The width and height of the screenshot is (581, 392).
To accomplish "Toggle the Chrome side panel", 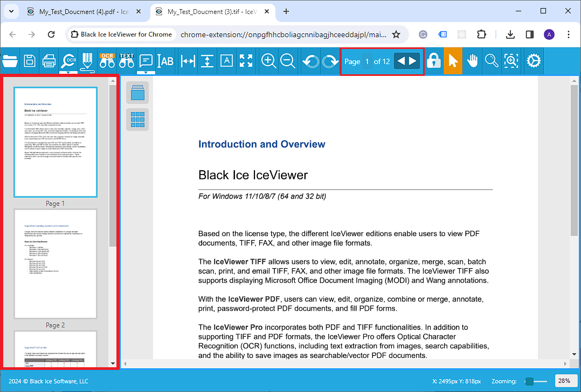I will (x=529, y=34).
